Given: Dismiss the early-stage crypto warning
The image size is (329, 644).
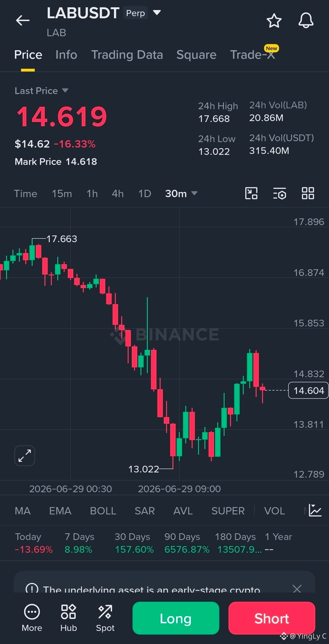Looking at the screenshot, I should 297,589.
